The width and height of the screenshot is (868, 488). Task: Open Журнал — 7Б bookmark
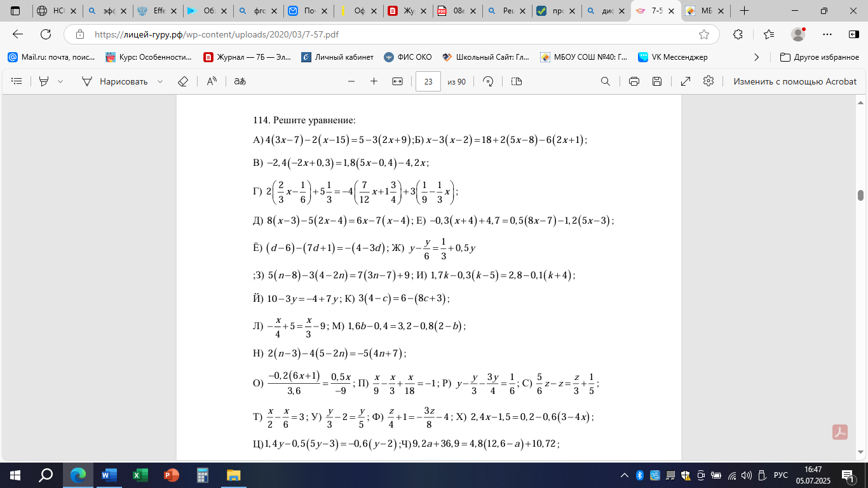[x=247, y=57]
